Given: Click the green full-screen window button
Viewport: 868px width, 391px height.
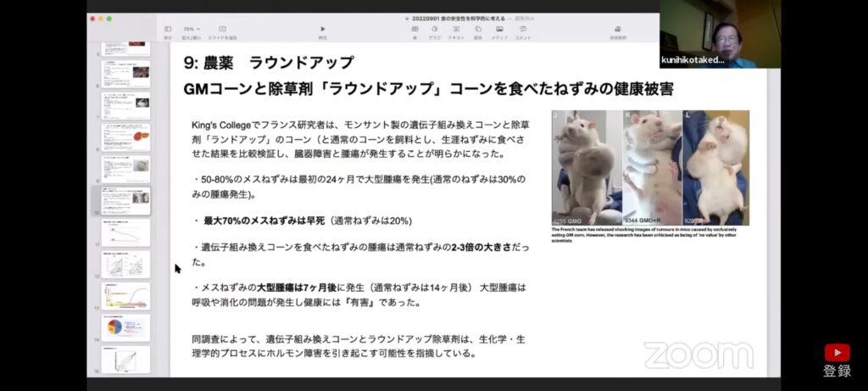Looking at the screenshot, I should [x=110, y=18].
